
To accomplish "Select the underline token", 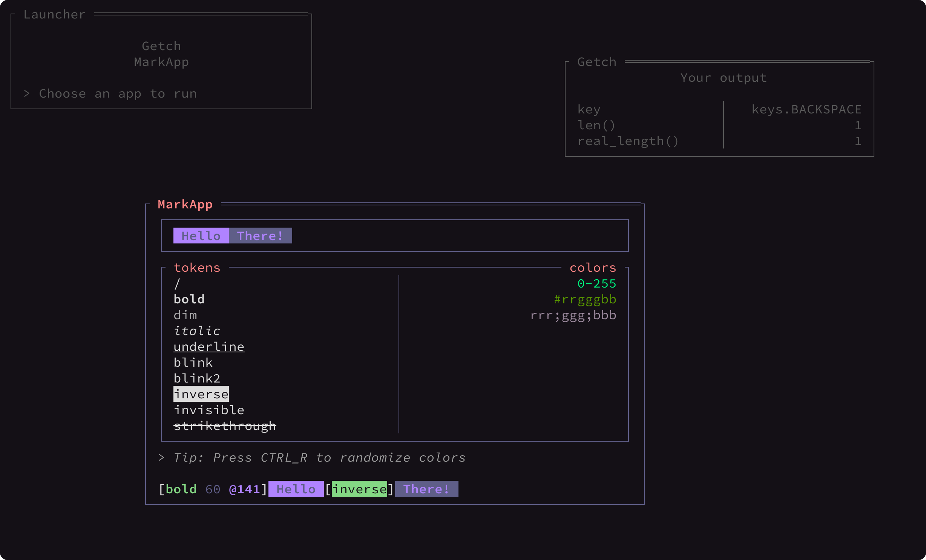I will tap(209, 347).
